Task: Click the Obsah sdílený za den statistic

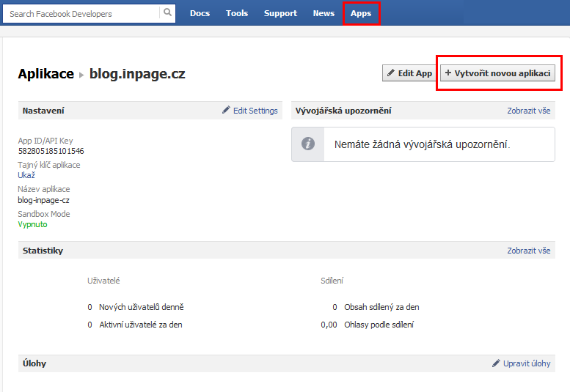Action: [381, 307]
